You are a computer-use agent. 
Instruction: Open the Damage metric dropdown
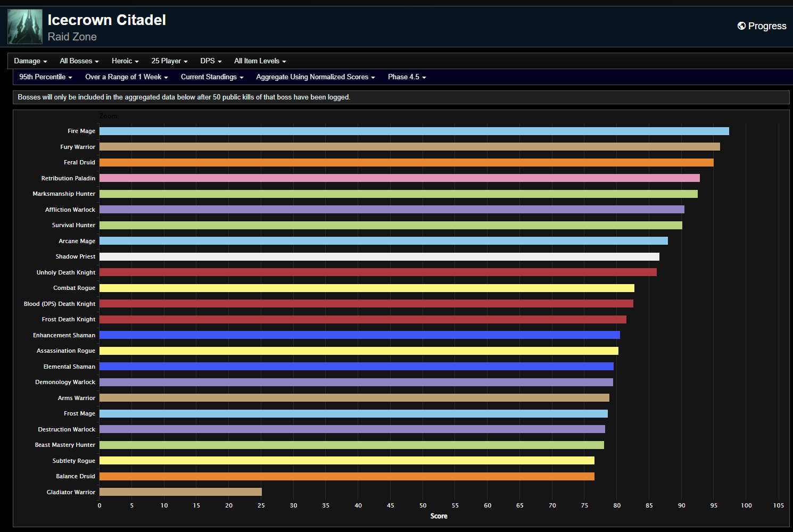coord(30,61)
